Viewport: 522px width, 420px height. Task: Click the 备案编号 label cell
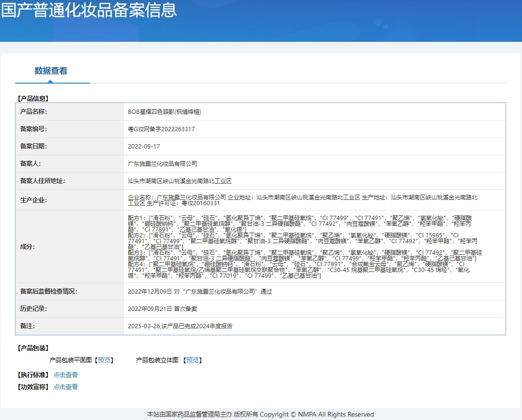click(69, 129)
